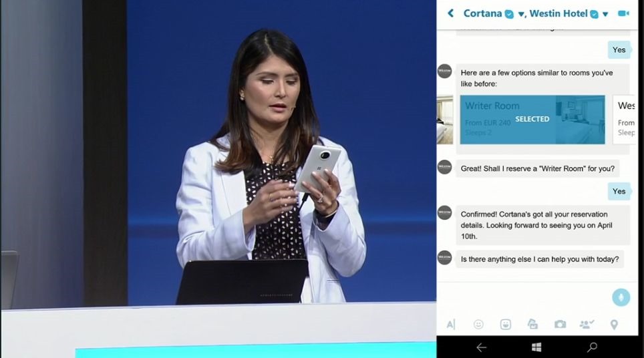
Task: Attach a file via media icon
Action: 532,325
